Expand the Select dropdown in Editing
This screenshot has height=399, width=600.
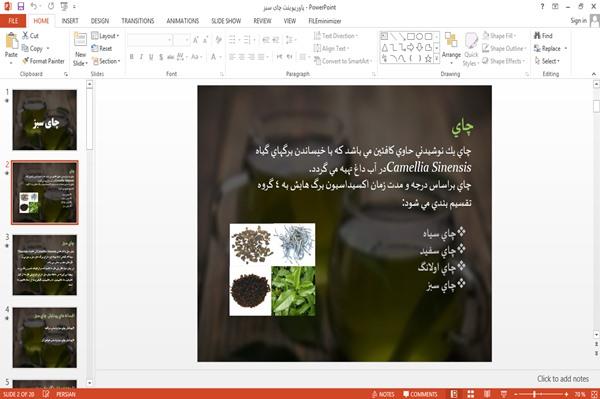tap(547, 61)
